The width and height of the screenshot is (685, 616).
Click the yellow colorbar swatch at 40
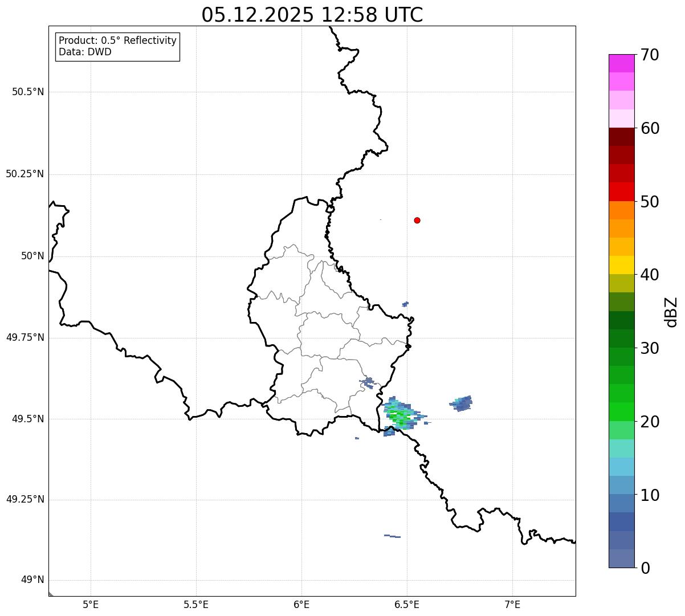coord(621,266)
